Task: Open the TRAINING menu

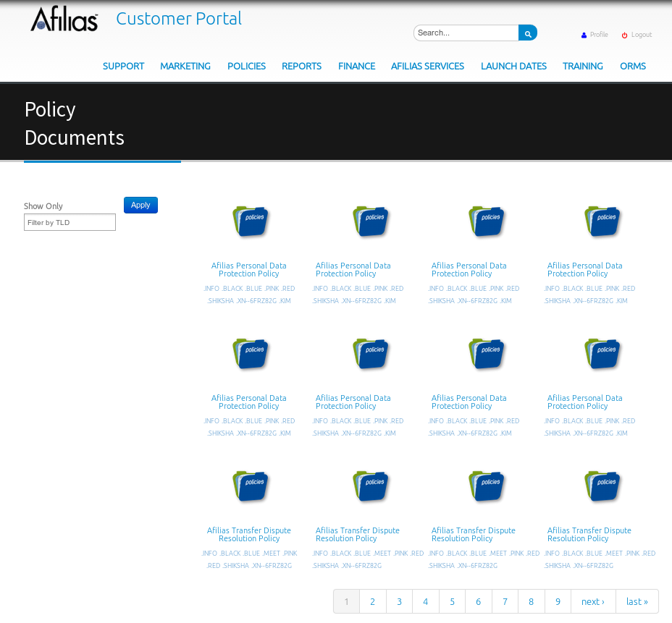Action: pyautogui.click(x=582, y=67)
